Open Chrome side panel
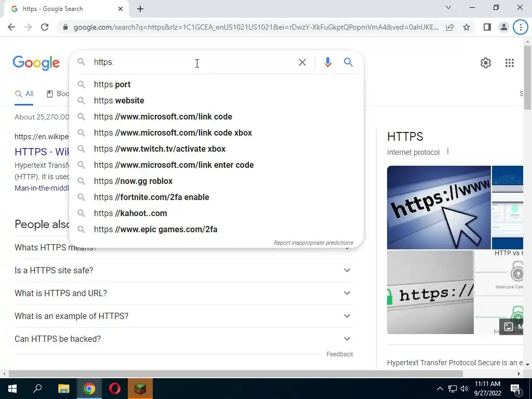The image size is (532, 399). click(x=487, y=27)
